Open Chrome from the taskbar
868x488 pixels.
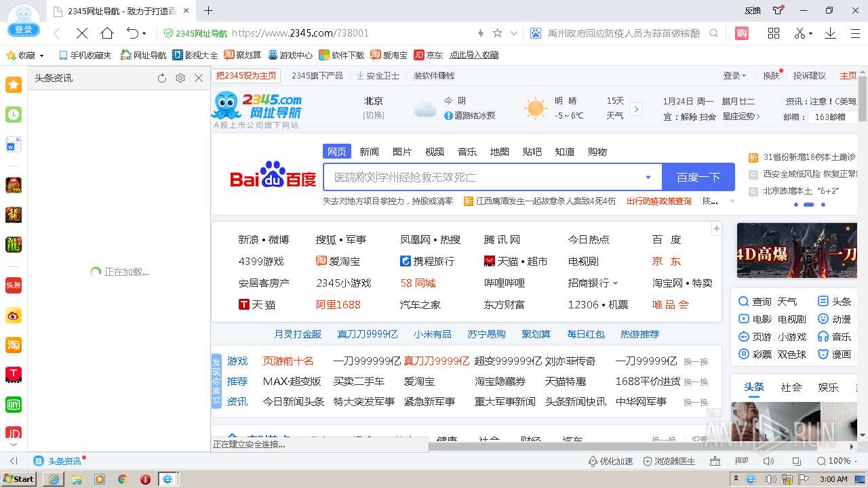(x=122, y=479)
